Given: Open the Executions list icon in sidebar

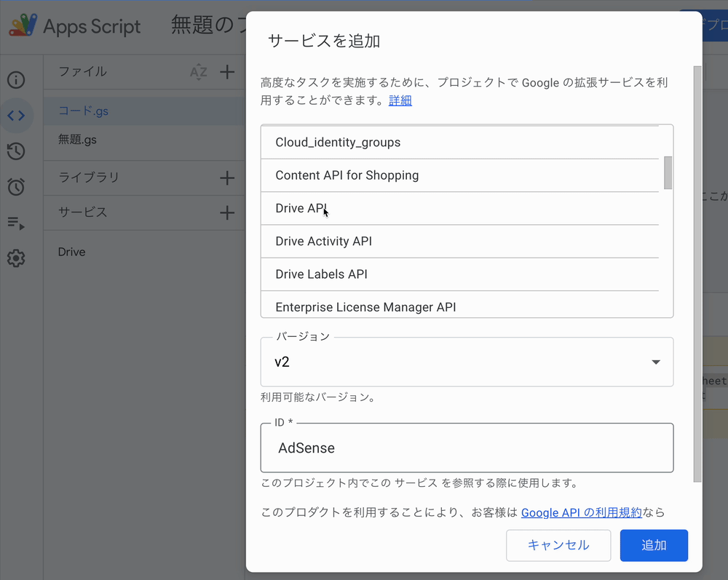Looking at the screenshot, I should click(16, 223).
